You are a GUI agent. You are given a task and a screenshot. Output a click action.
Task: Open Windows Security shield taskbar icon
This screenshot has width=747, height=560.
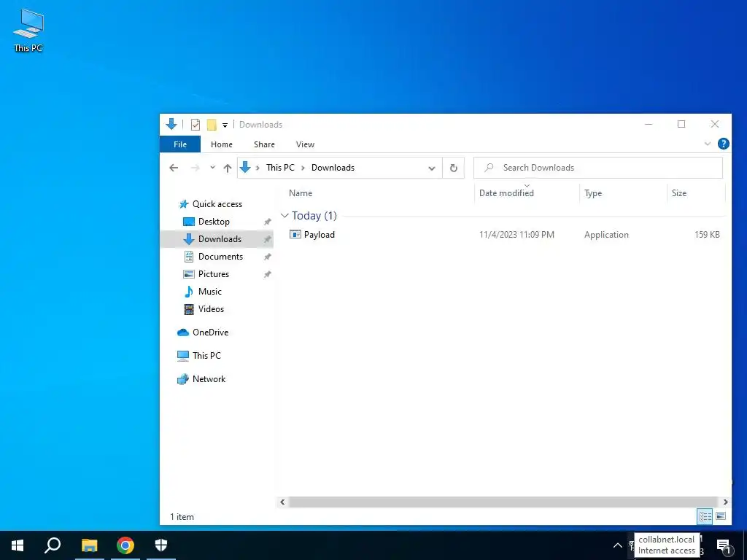[x=161, y=545]
